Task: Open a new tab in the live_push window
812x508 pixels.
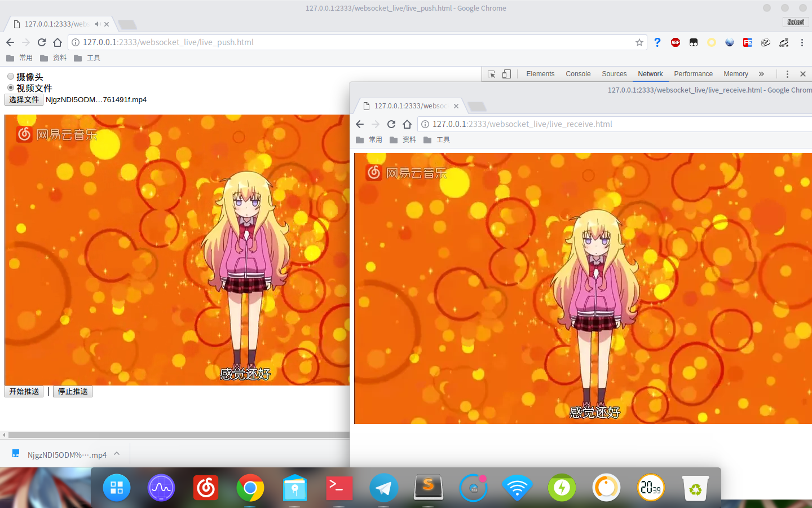Action: 127,24
